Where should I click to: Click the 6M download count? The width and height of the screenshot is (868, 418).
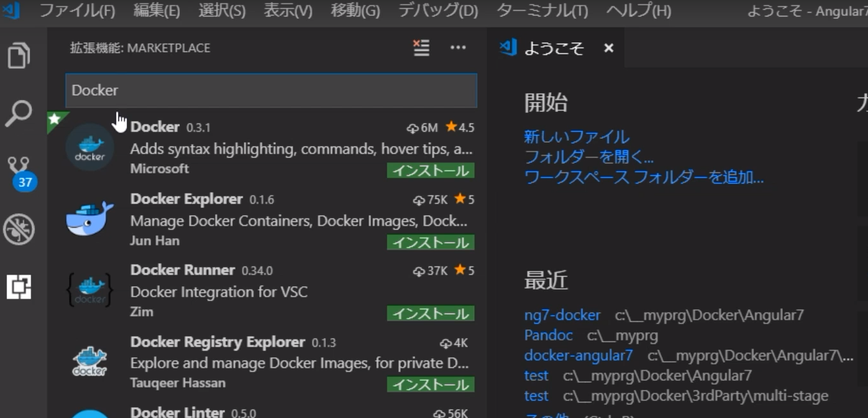422,128
